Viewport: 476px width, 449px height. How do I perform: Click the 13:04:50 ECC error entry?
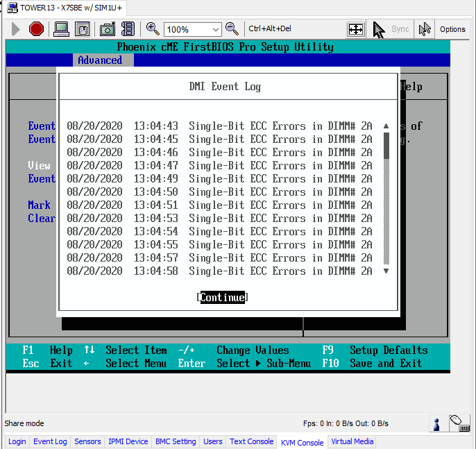219,192
